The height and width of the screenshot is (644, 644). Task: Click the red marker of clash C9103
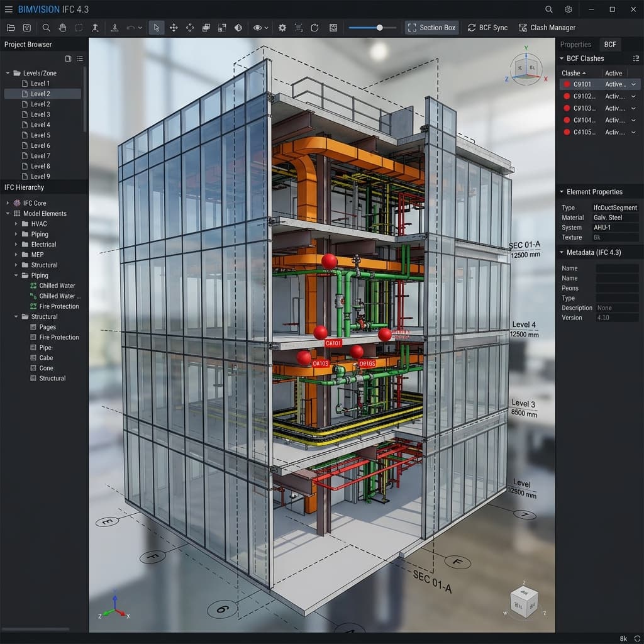[x=567, y=108]
